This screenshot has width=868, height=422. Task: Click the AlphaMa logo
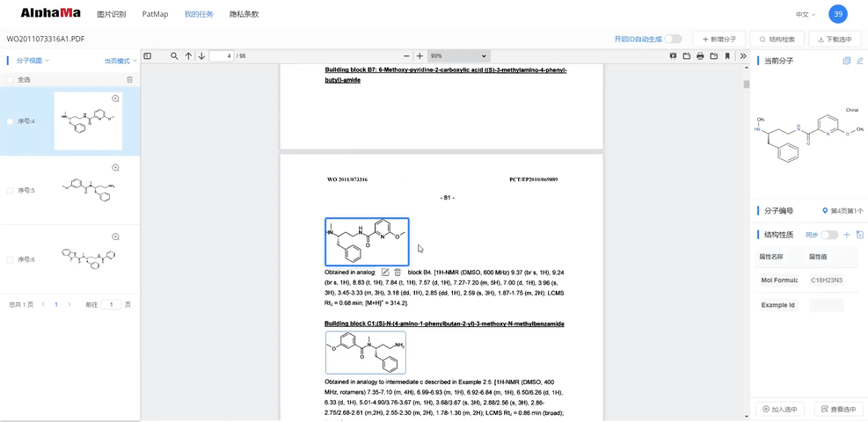pyautogui.click(x=50, y=13)
